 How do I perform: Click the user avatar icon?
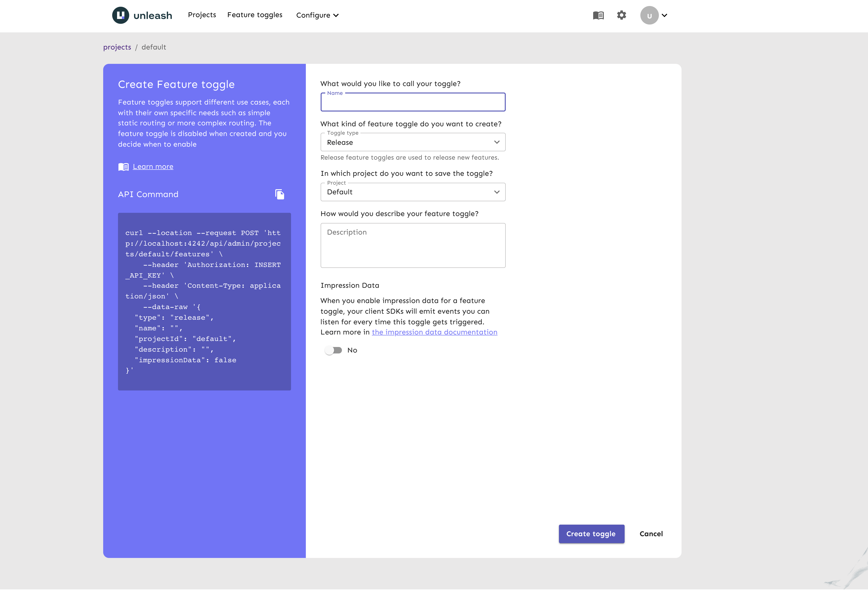649,15
